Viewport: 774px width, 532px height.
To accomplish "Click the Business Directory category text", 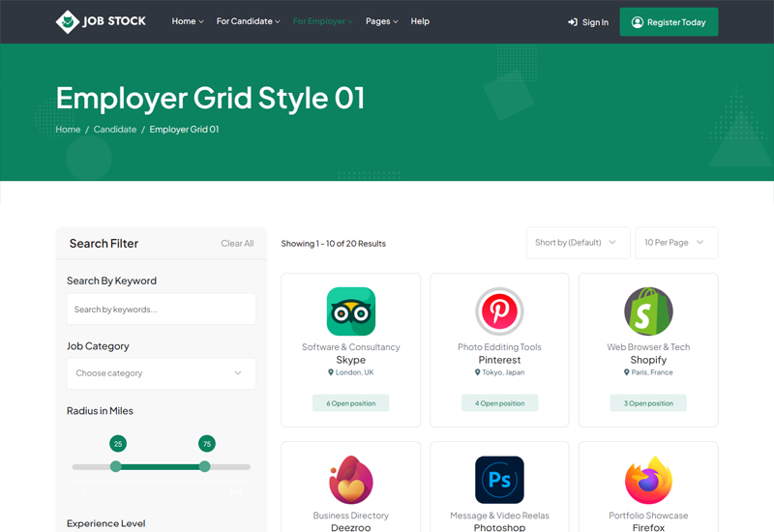I will coord(351,516).
